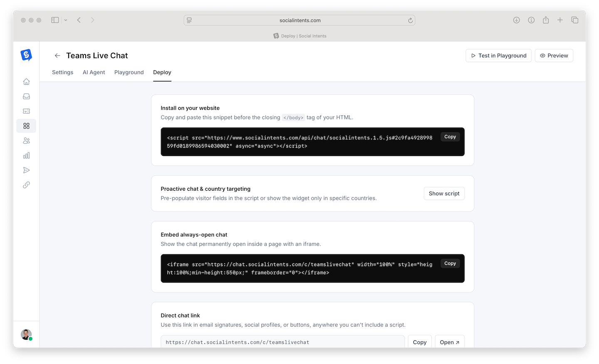
Task: Open the Safari tab group dropdown chevron
Action: tap(66, 20)
